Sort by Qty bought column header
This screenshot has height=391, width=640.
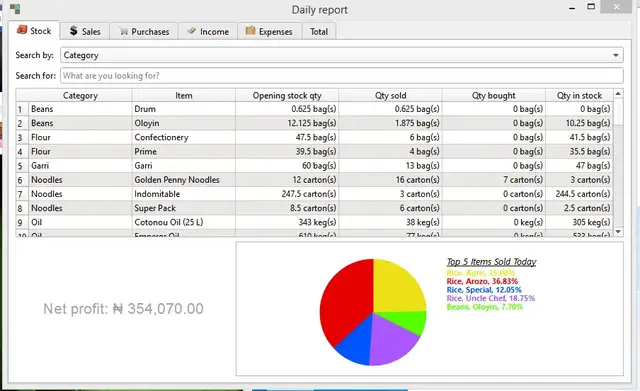pyautogui.click(x=493, y=96)
